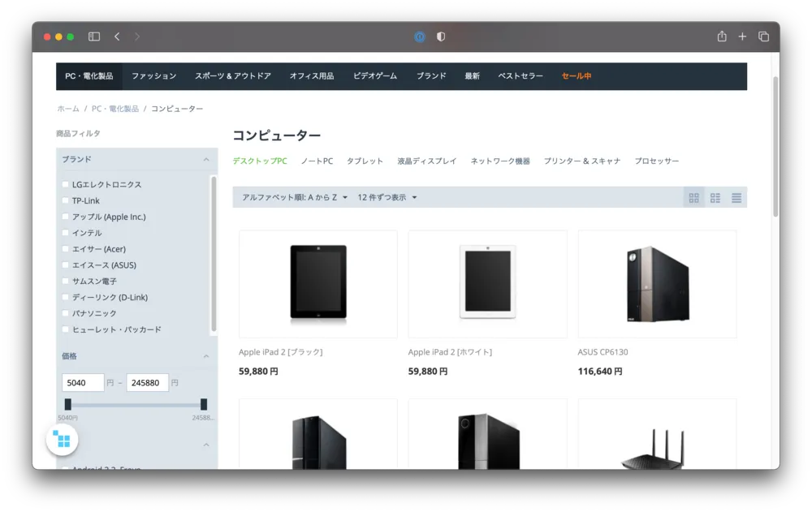This screenshot has height=512, width=812.
Task: Check the アップル (Apple Inc.) checkbox
Action: pos(65,217)
